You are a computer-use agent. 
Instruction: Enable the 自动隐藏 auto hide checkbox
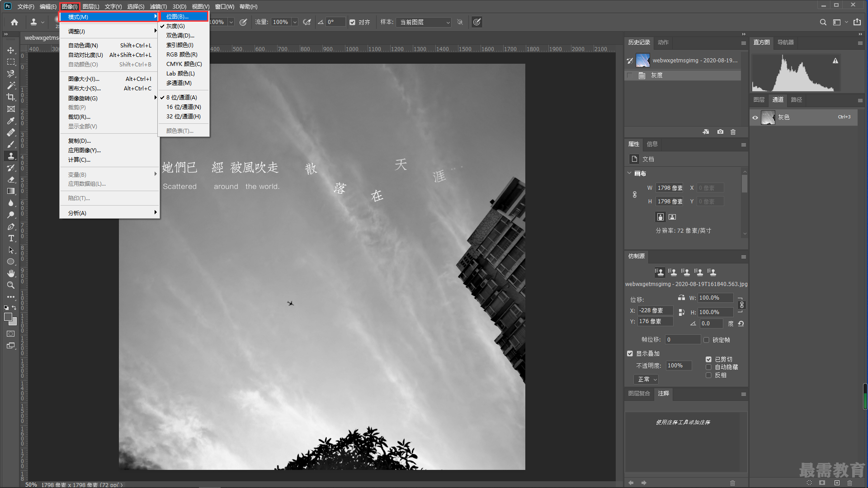click(x=708, y=367)
